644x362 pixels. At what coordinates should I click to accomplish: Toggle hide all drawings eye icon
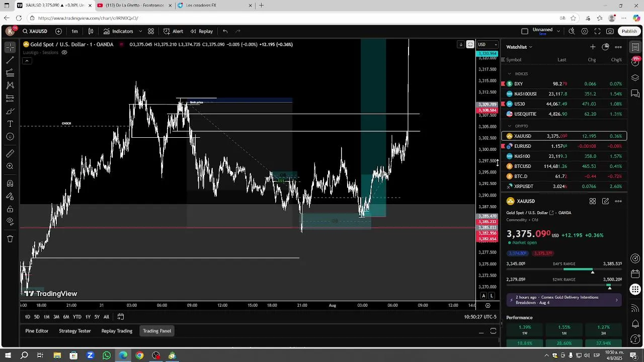click(10, 222)
